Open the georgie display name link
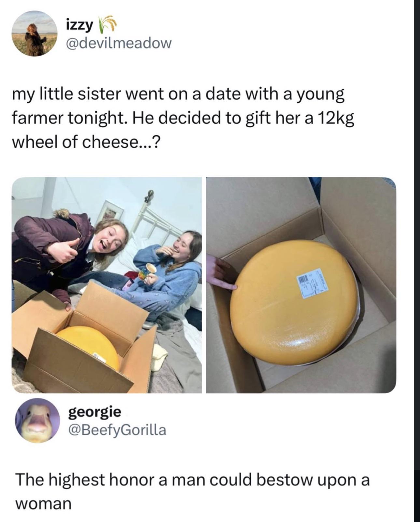 (94, 412)
